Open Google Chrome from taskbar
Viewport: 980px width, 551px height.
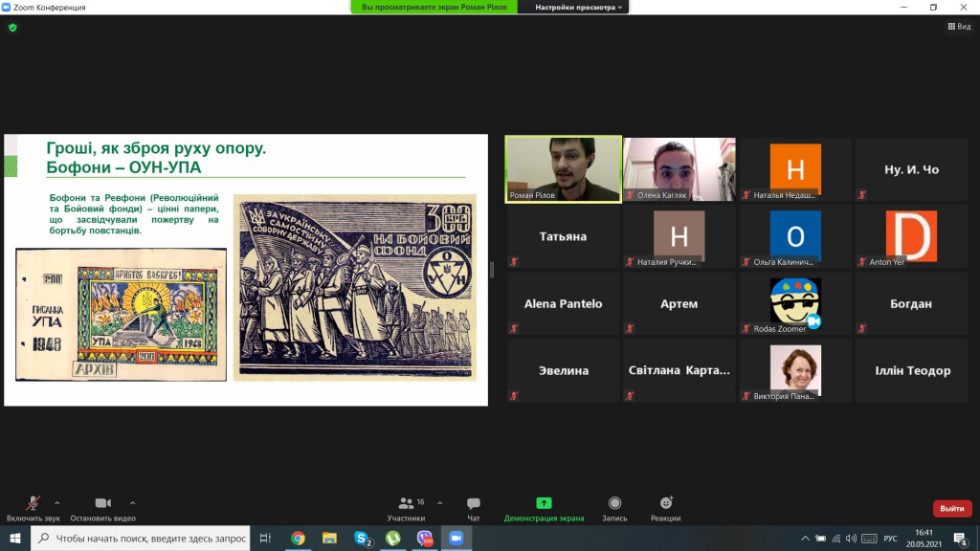pos(298,538)
